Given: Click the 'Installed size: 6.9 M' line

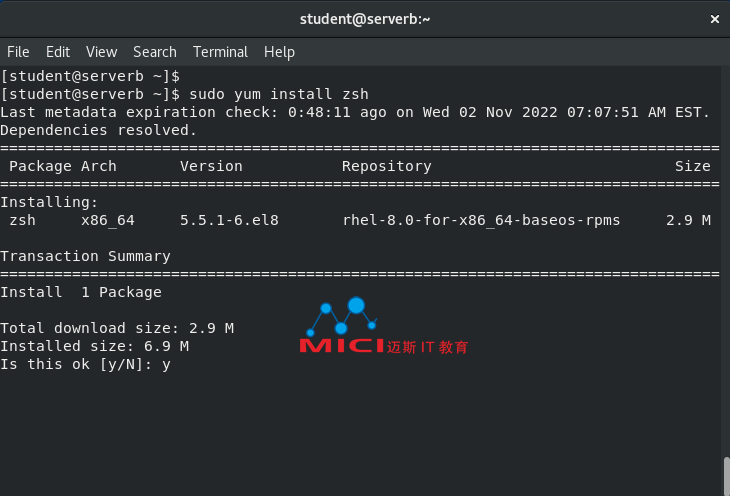Looking at the screenshot, I should pos(95,347).
